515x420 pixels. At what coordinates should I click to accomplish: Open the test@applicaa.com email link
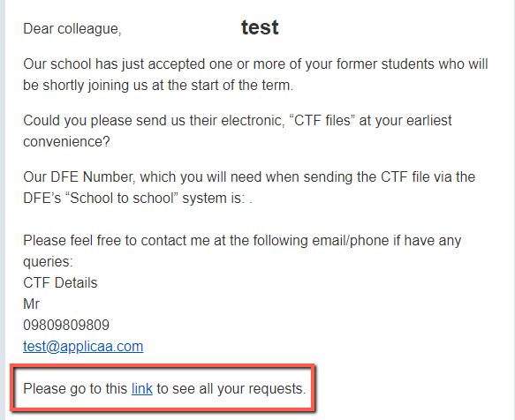pos(83,347)
